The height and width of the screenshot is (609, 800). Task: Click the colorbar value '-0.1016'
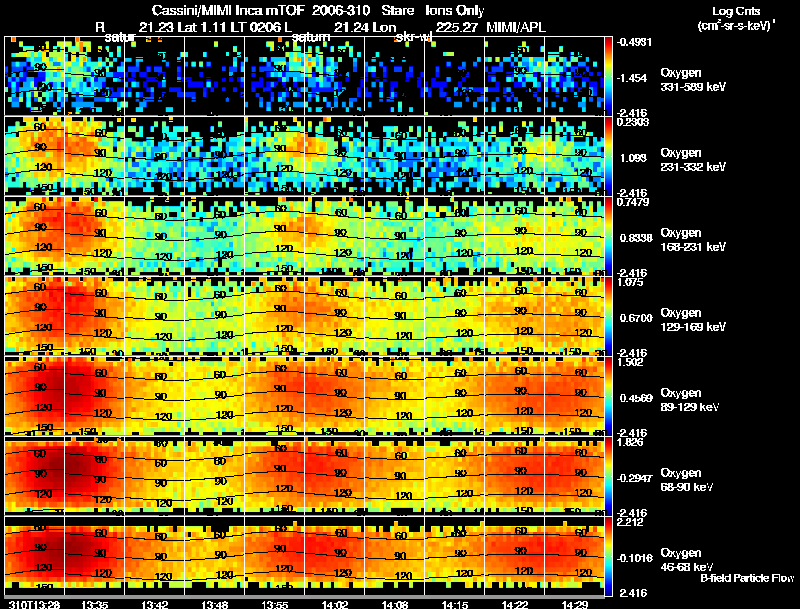(634, 559)
